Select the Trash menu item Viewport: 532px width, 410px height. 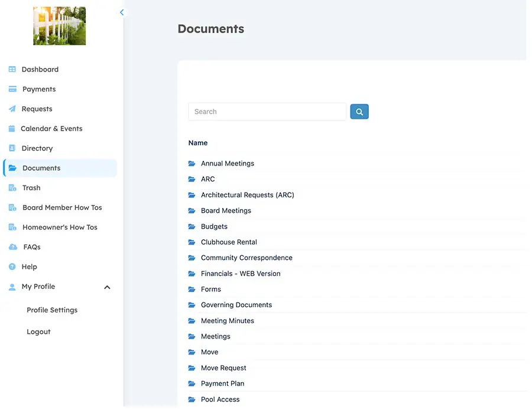pos(31,188)
